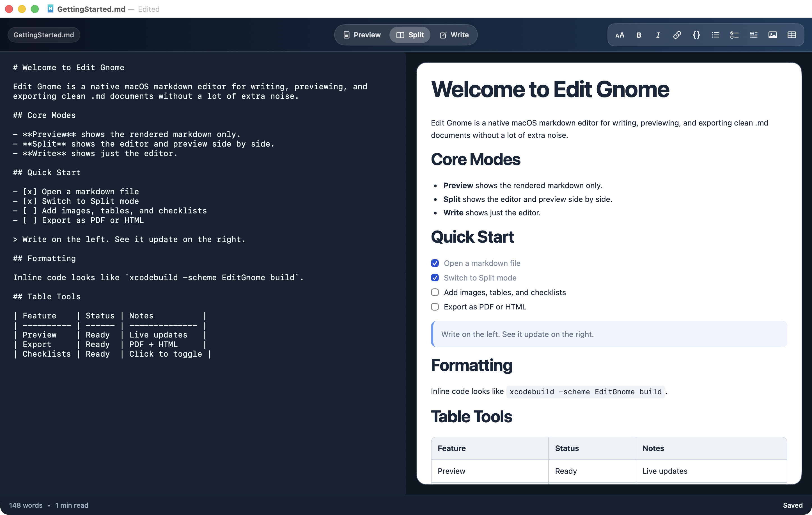Click the '## Table Tools' line in editor

point(47,296)
